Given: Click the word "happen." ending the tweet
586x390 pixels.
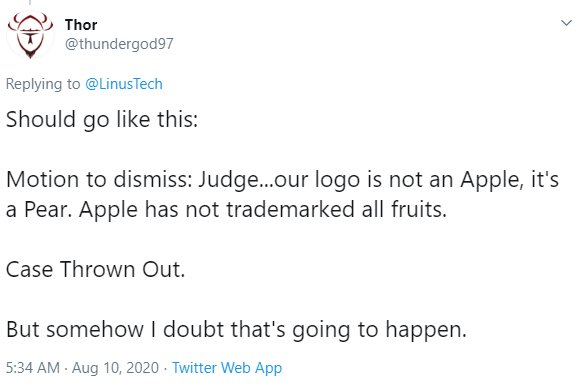Looking at the screenshot, I should point(426,330).
